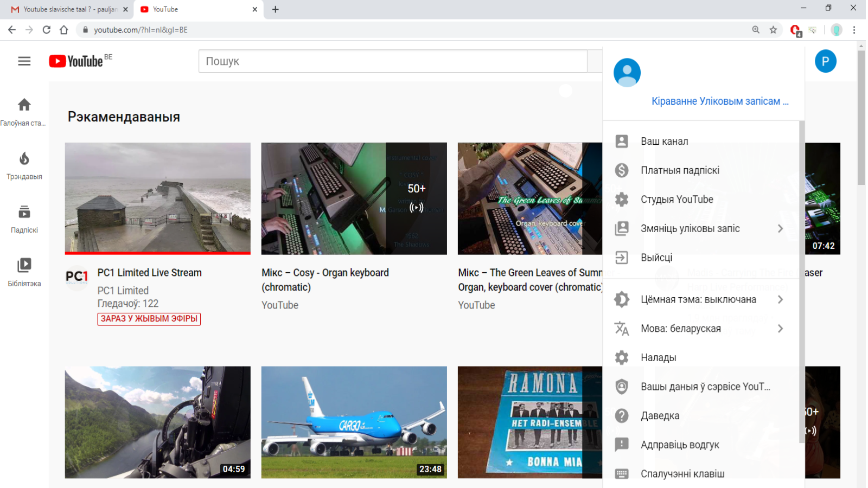Open Падпіскі subscriptions in sidebar

(x=24, y=219)
